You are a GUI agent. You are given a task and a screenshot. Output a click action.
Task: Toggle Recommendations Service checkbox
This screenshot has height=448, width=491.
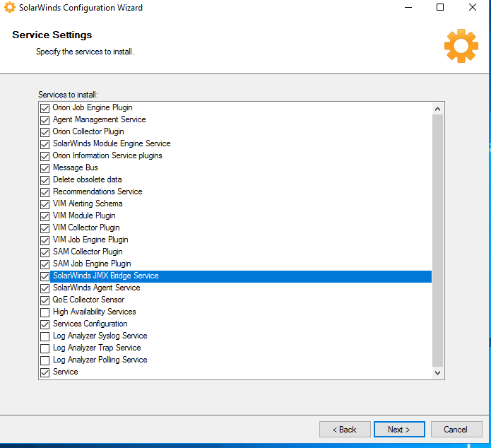click(x=45, y=192)
